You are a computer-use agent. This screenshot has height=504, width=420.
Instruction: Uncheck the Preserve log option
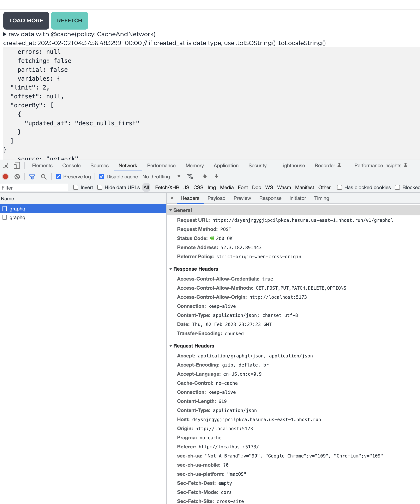click(59, 177)
